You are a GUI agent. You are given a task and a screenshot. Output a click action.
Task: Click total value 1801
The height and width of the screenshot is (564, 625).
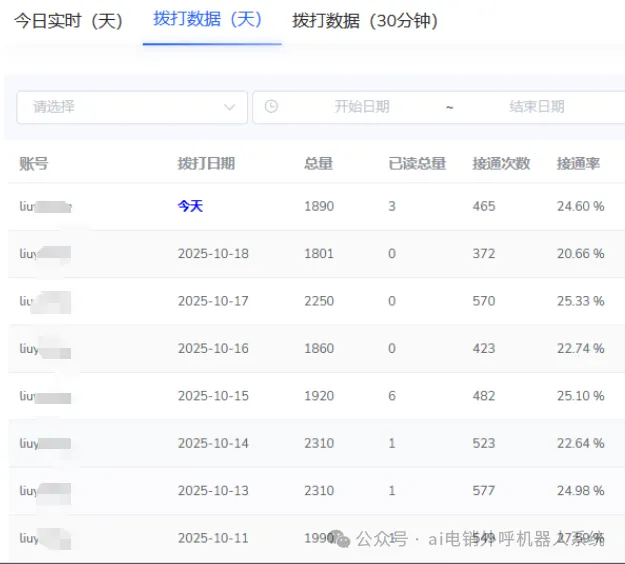pos(319,254)
